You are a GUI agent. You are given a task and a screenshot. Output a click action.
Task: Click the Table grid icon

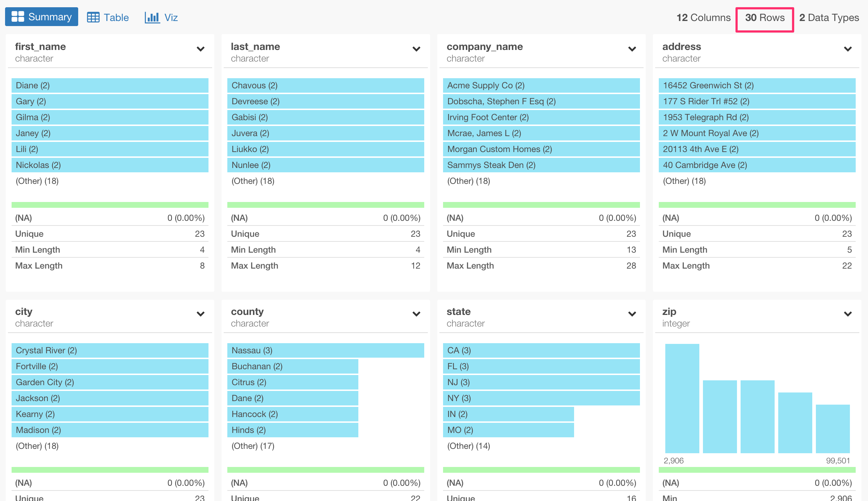click(93, 17)
